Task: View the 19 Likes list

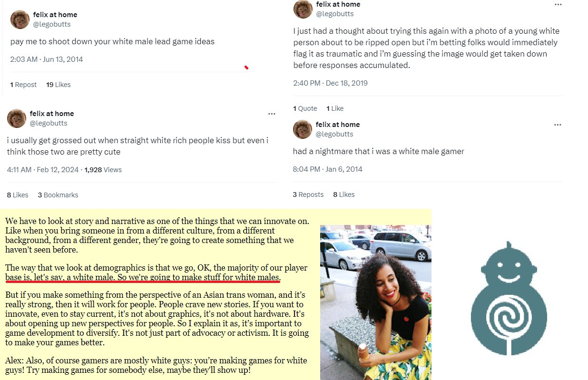Action: [x=58, y=85]
